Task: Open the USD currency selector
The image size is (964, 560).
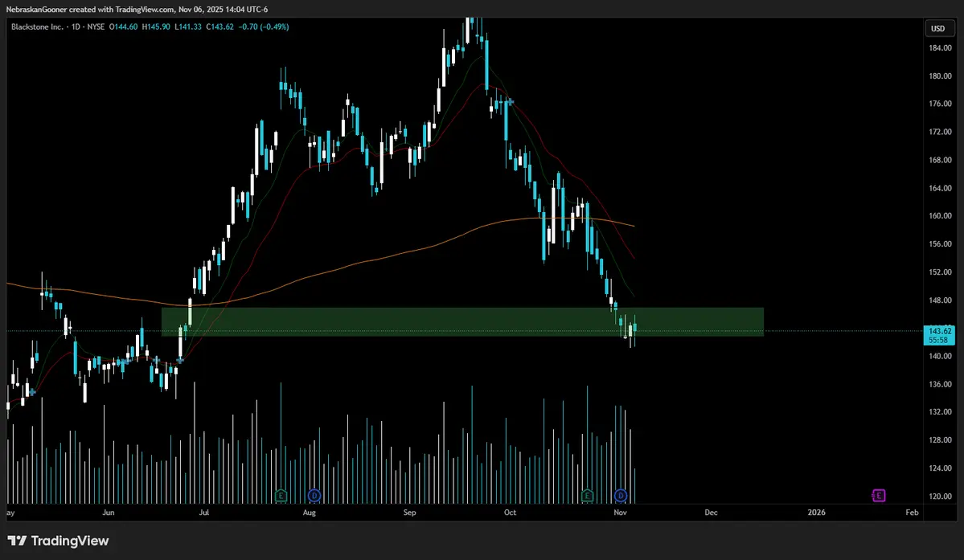Action: click(x=937, y=28)
